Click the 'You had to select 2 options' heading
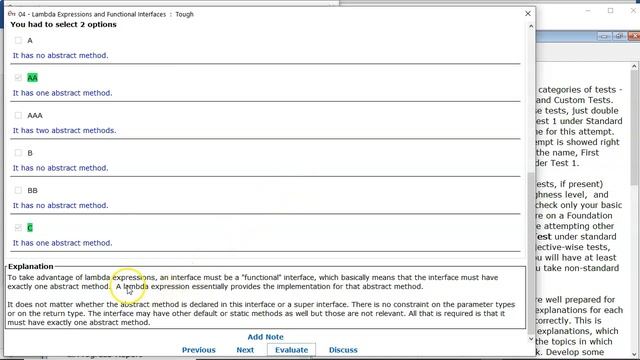Screen dimensions: 640x360 [x=63, y=24]
